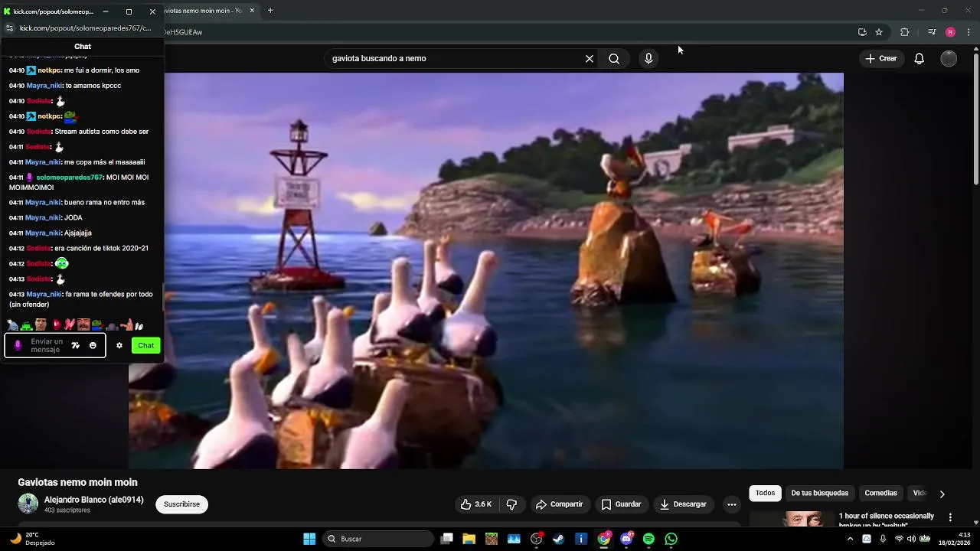This screenshot has width=980, height=551.
Task: Open Alejandro Blanco (ale0914) channel name
Action: coord(93,500)
